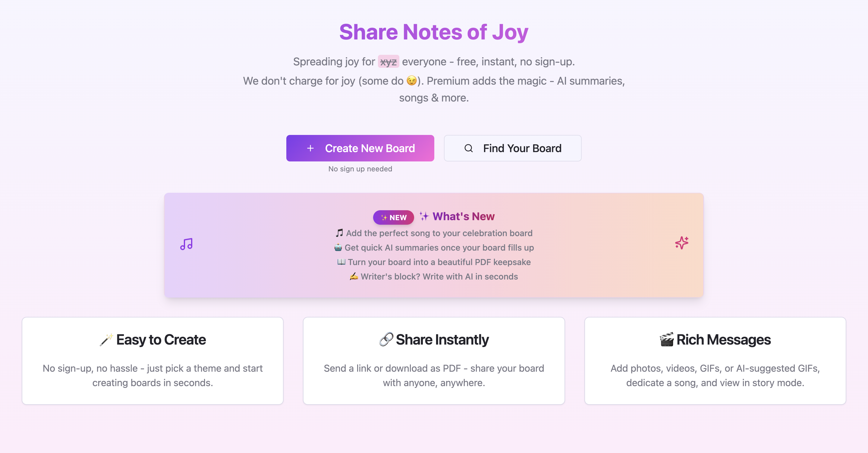Click the music note emoji on the perfect song line
This screenshot has width=868, height=453.
[339, 233]
